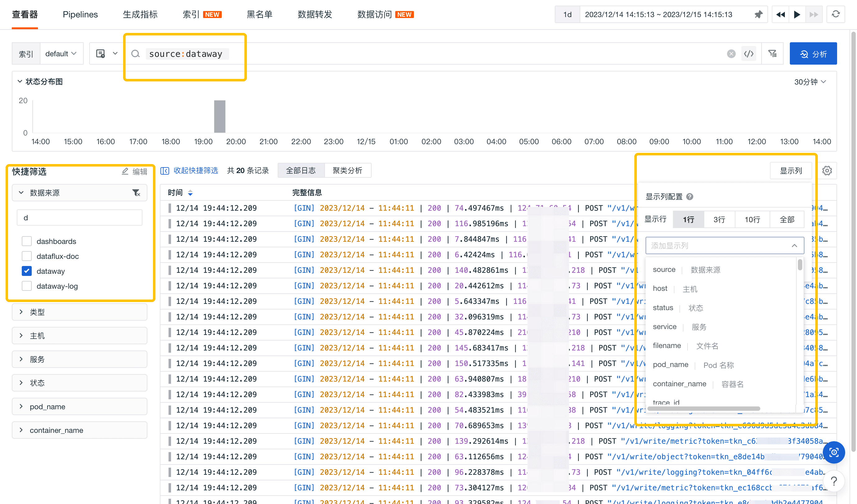Click the refresh icon at top right

pyautogui.click(x=835, y=15)
